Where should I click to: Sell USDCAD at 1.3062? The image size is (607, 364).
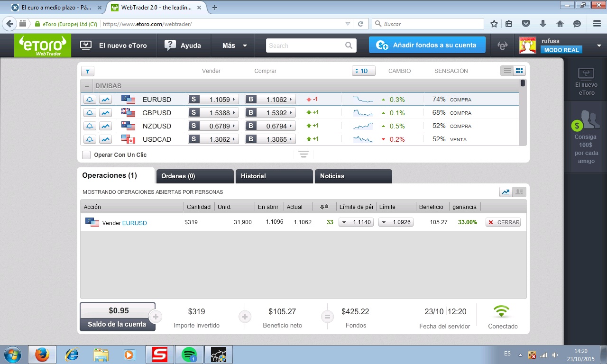[x=212, y=139]
